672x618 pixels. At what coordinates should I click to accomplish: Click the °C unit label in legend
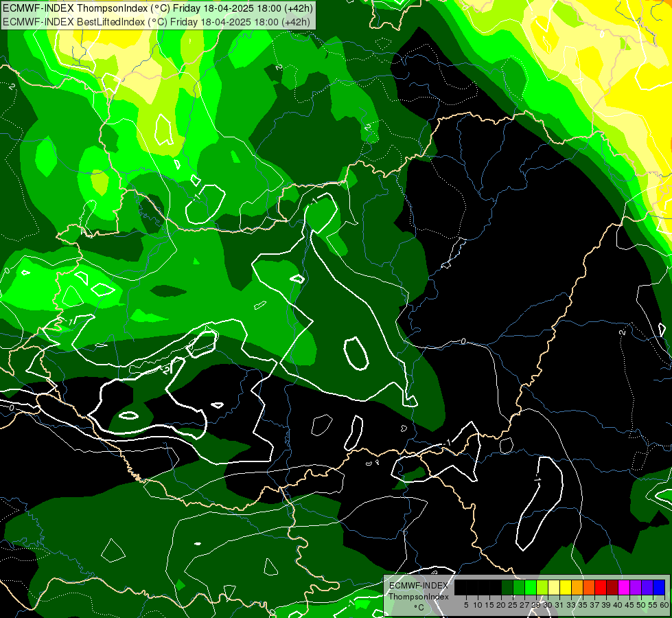pyautogui.click(x=419, y=608)
